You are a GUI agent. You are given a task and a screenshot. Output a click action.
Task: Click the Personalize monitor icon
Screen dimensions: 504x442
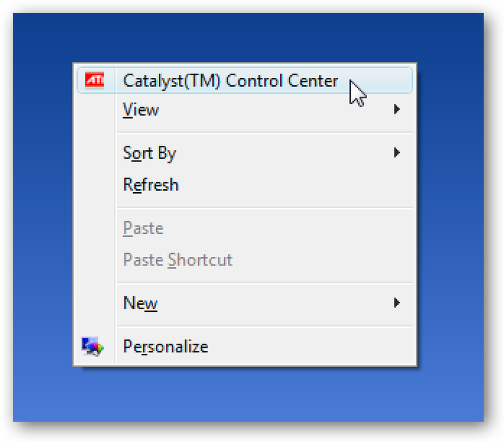point(92,347)
